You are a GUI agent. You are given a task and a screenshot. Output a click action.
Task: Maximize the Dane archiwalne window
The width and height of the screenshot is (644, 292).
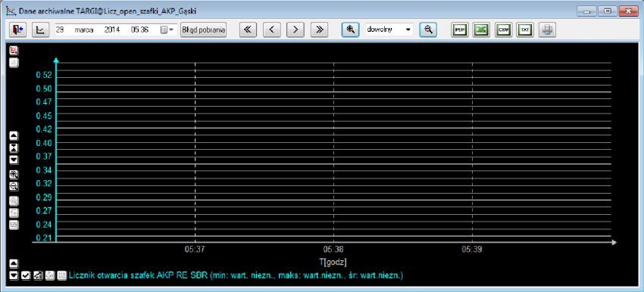[x=607, y=11]
